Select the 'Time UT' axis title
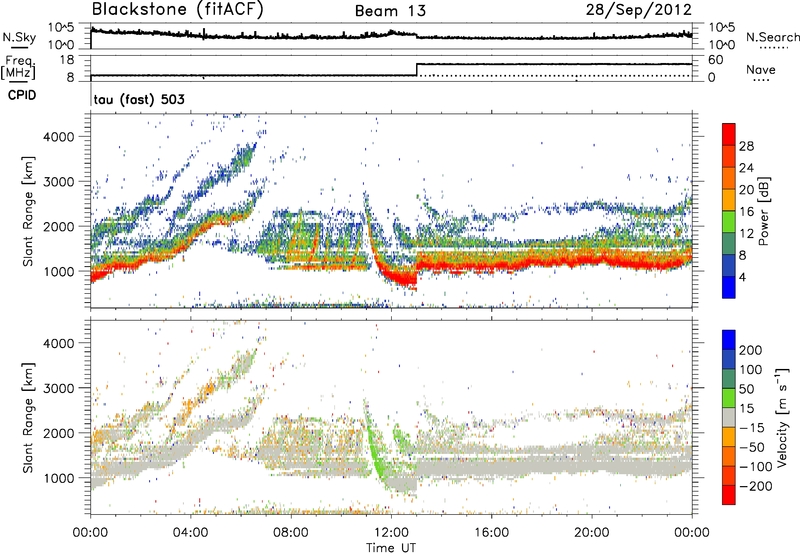This screenshot has height=554, width=800. click(x=391, y=548)
